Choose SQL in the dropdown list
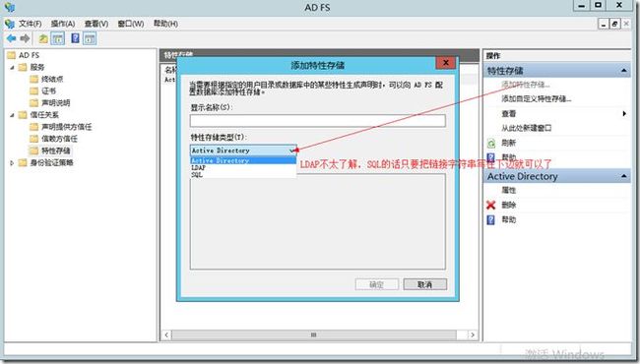Screen dimensions: 640x364 coord(243,174)
